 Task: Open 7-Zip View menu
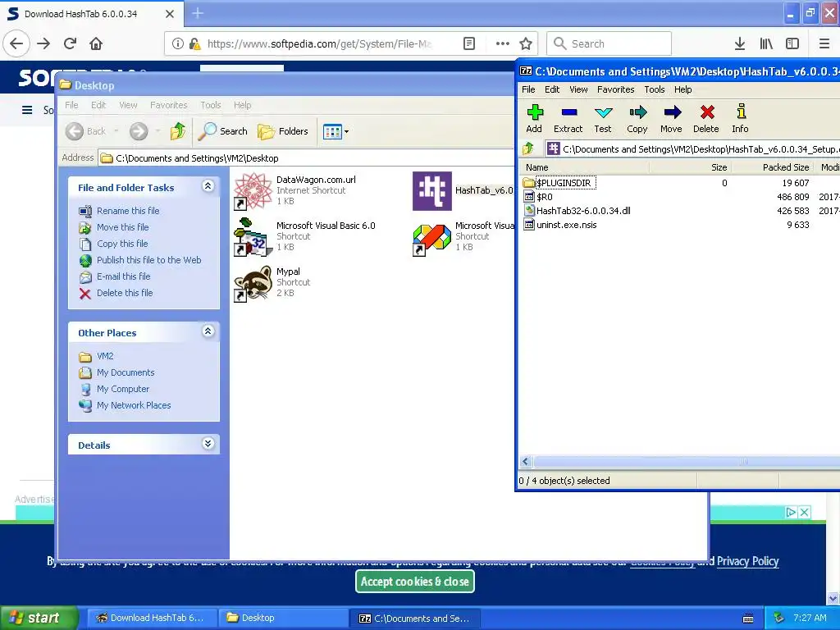pos(578,89)
